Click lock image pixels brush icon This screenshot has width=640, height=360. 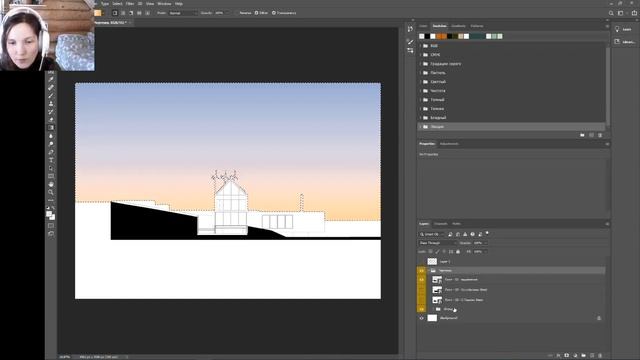point(437,252)
